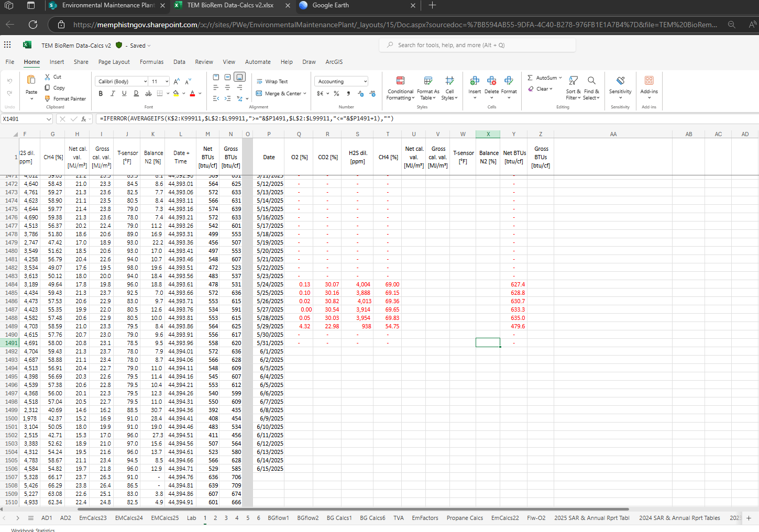
Task: Open Conditional Formatting menu
Action: [x=401, y=87]
